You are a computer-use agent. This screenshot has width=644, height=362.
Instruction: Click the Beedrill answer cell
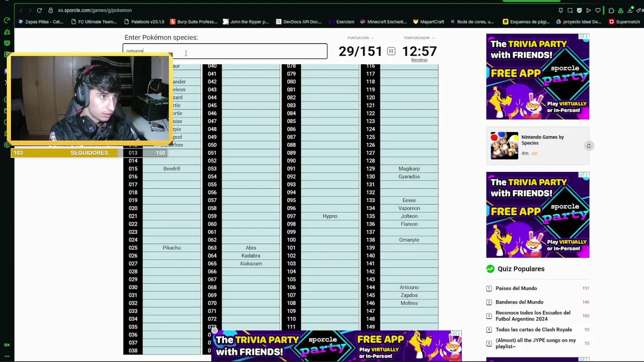[172, 168]
